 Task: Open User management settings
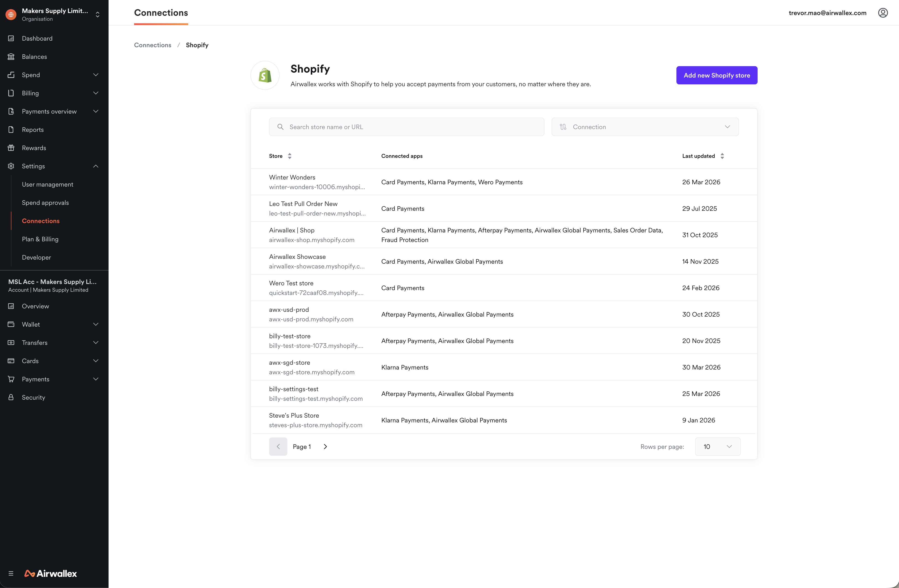coord(48,185)
